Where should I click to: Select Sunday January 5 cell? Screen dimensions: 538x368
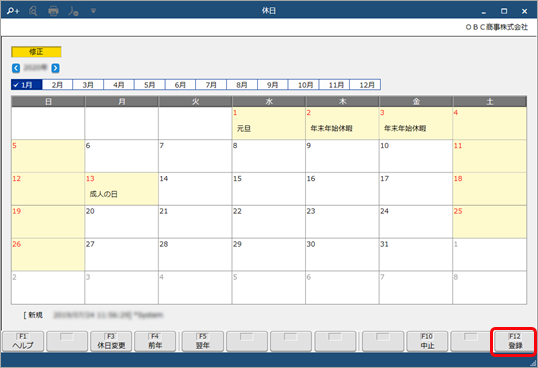coord(48,156)
